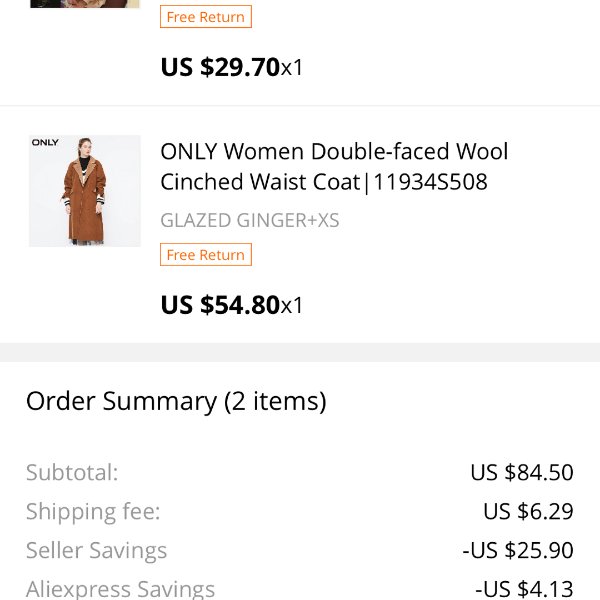Open the brown wool coat product thumbnail
600x600 pixels.
(85, 191)
